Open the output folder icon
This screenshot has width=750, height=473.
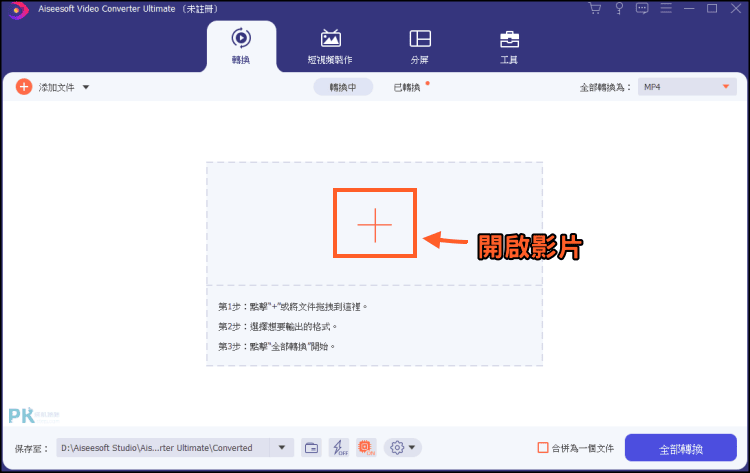click(x=311, y=448)
